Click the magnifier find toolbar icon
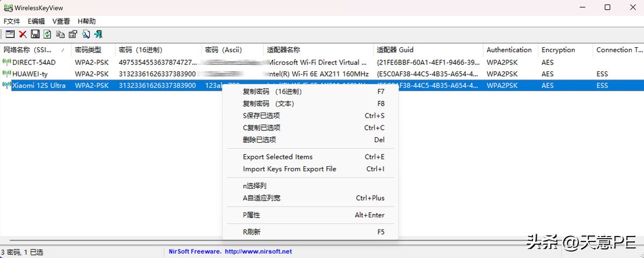 point(85,34)
